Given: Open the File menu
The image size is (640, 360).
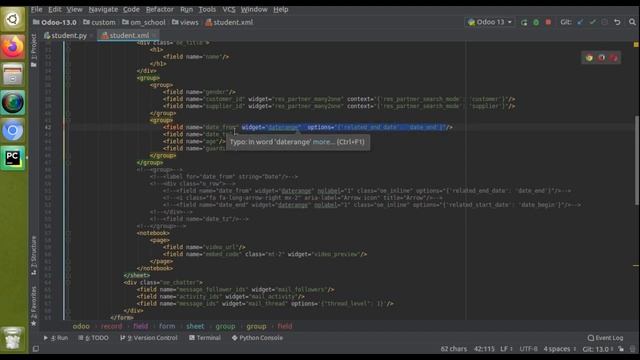Looking at the screenshot, I should (x=36, y=9).
